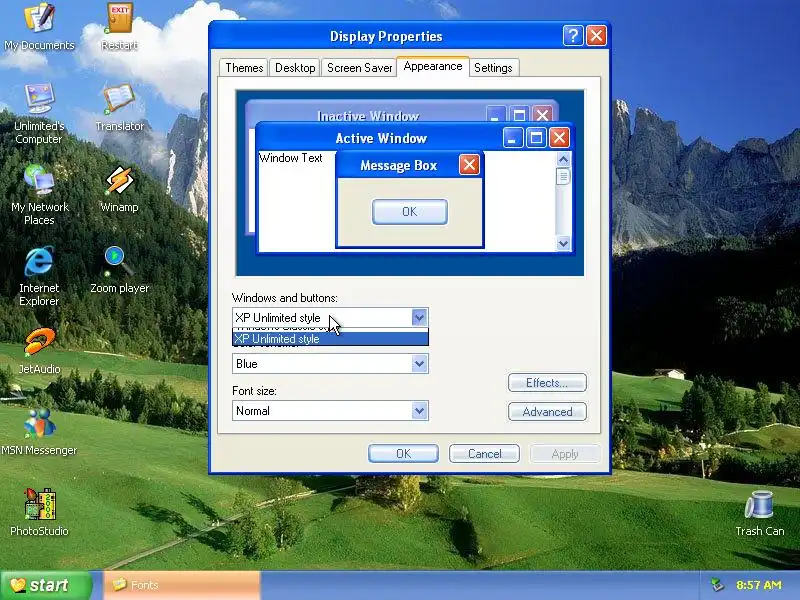800x600 pixels.
Task: Select the Winamp desktop icon
Action: click(119, 189)
